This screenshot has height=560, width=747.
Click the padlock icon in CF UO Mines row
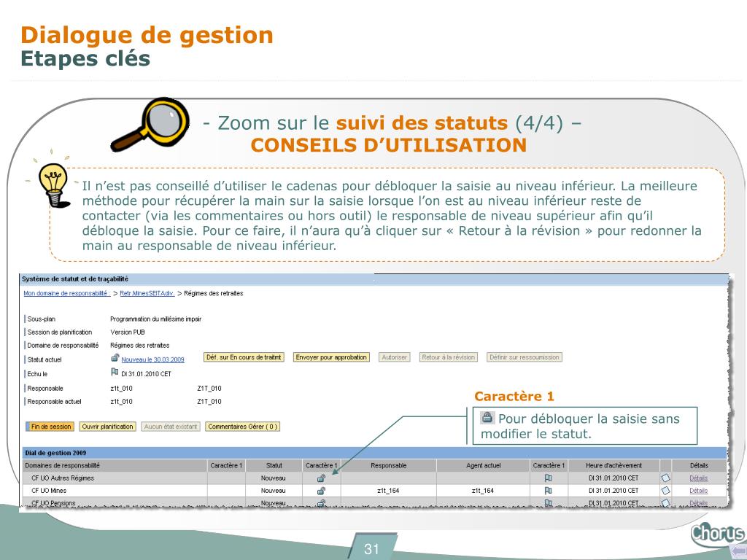pos(321,491)
